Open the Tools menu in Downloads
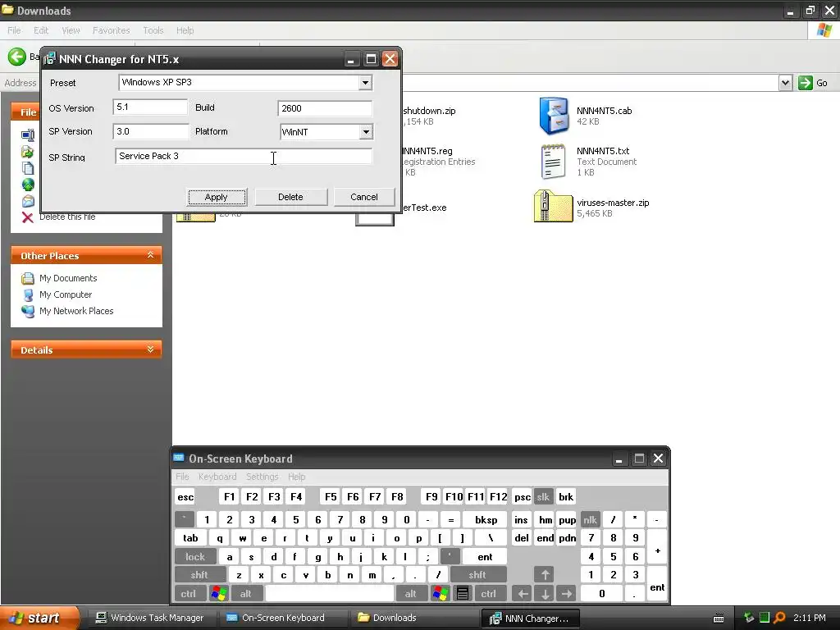Screen dimensions: 840x630 (x=153, y=30)
